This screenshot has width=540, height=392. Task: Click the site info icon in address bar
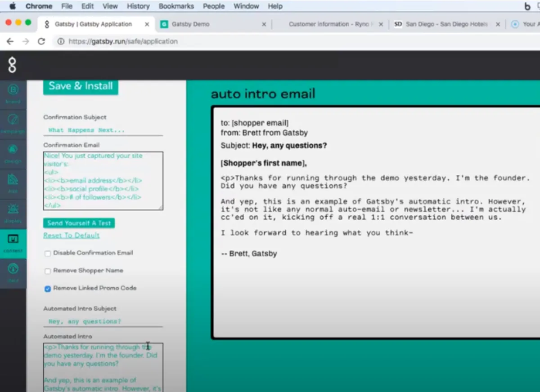(60, 41)
